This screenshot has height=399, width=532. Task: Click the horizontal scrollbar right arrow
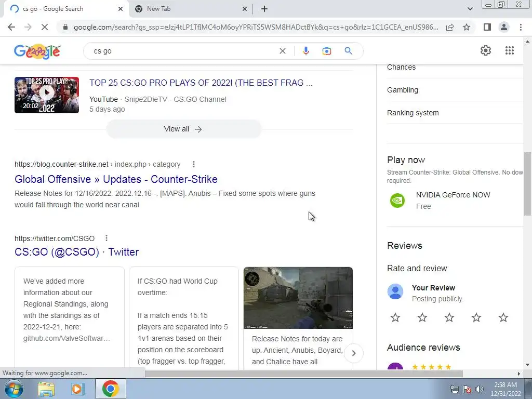(518, 374)
